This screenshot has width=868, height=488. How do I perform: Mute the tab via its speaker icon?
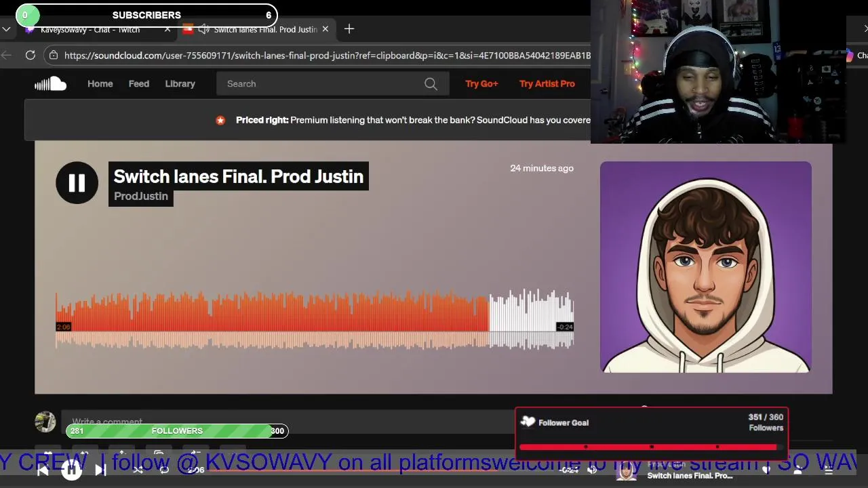coord(203,29)
